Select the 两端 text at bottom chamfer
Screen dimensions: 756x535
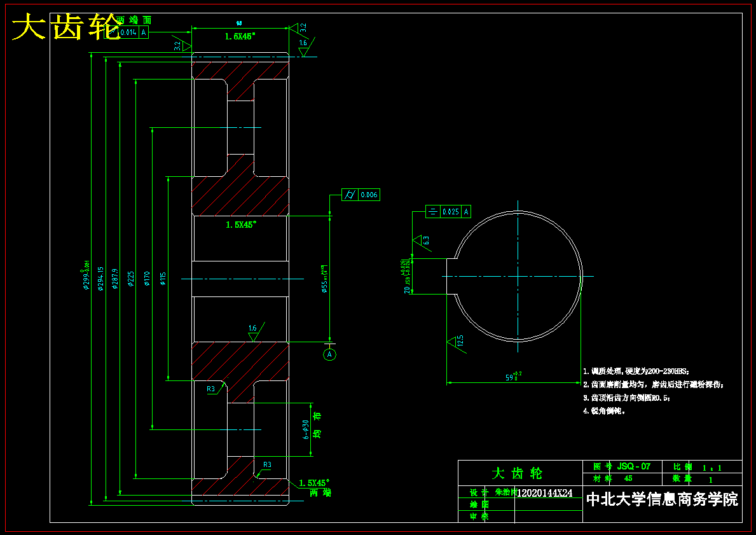(x=320, y=493)
